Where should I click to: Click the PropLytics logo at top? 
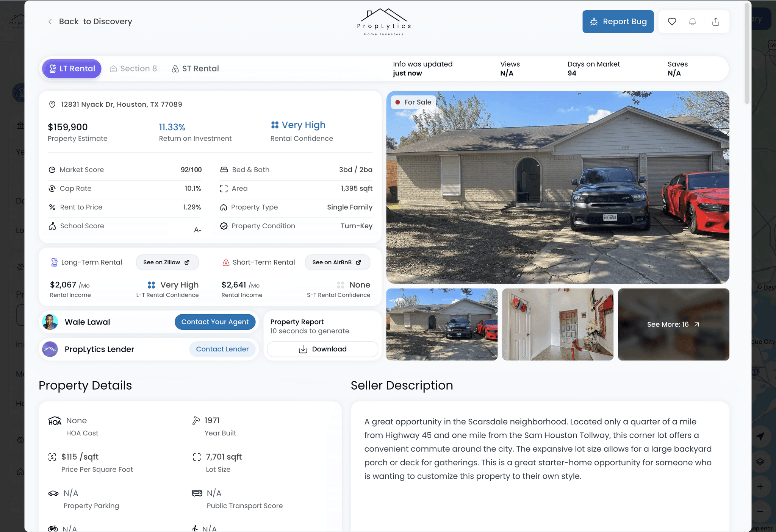tap(384, 22)
